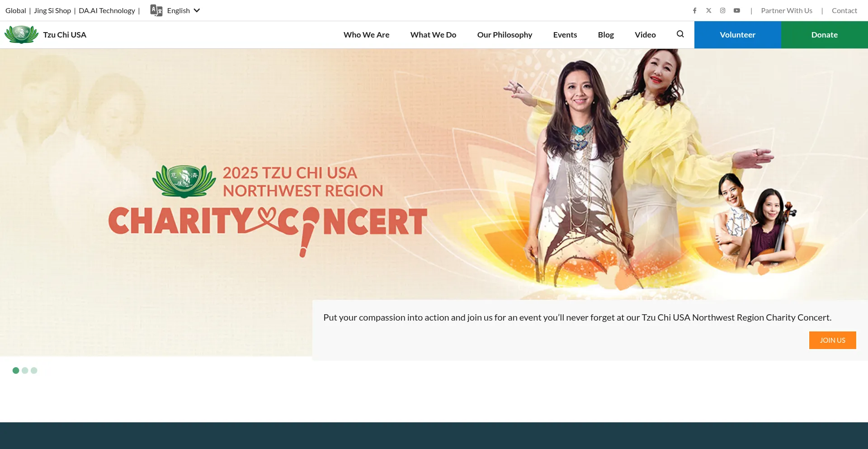The width and height of the screenshot is (868, 449).
Task: Open the X (Twitter) social icon
Action: pos(709,10)
